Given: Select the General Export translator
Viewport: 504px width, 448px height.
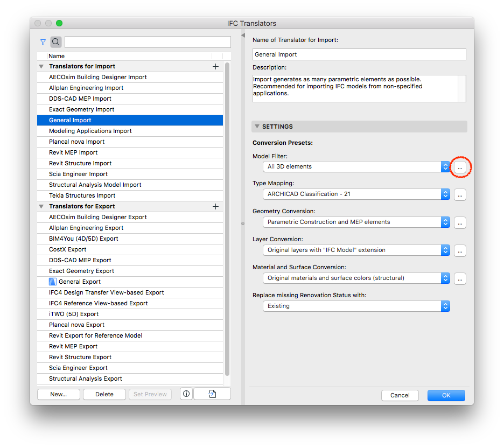Looking at the screenshot, I should tap(130, 282).
